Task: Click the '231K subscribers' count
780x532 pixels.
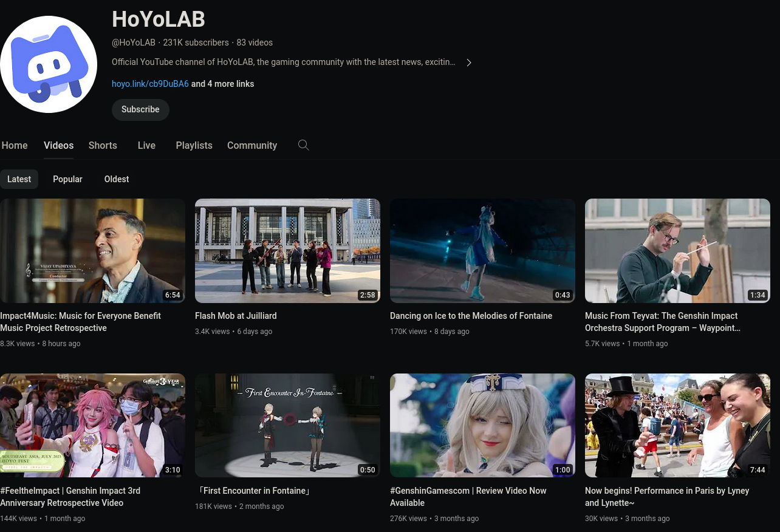Action: pyautogui.click(x=196, y=43)
